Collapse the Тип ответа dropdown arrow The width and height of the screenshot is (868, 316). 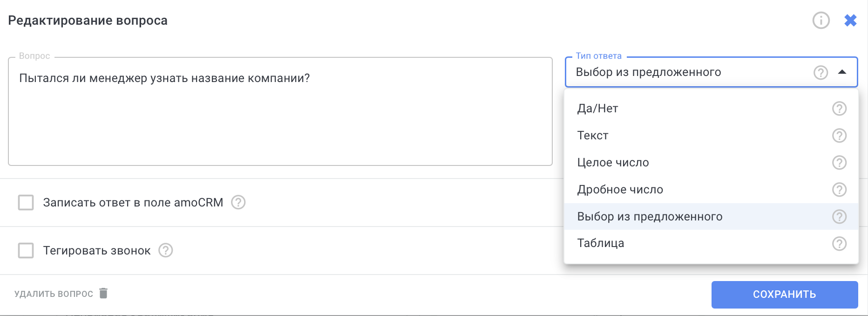(842, 72)
